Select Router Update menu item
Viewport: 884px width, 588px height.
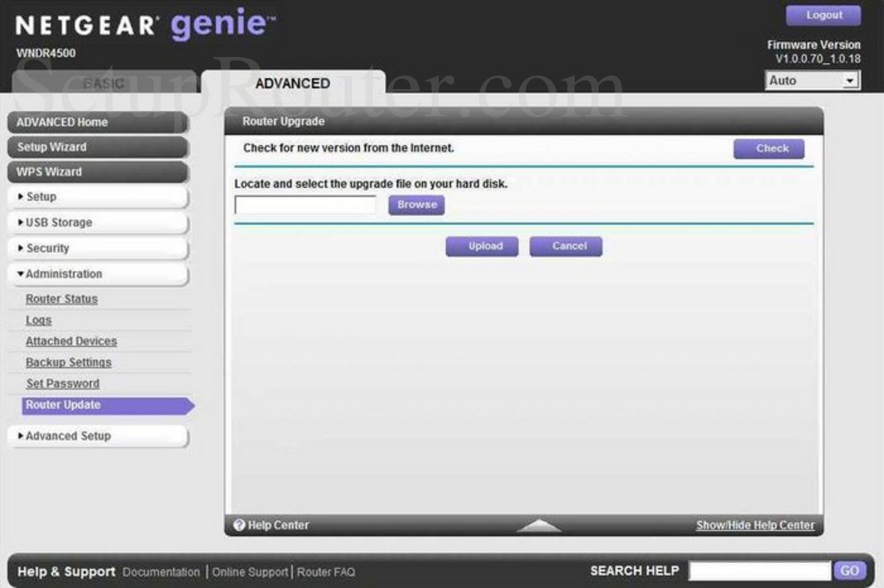point(107,406)
